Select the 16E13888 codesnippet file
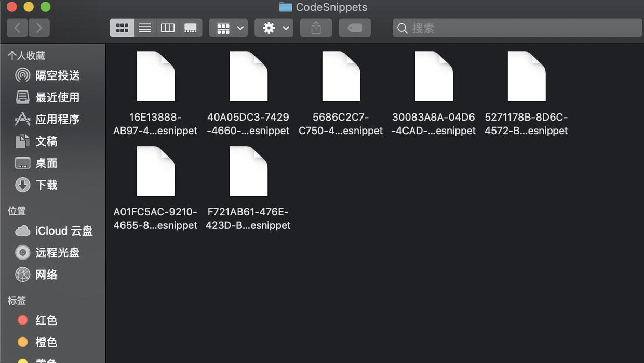644x363 pixels. [155, 94]
